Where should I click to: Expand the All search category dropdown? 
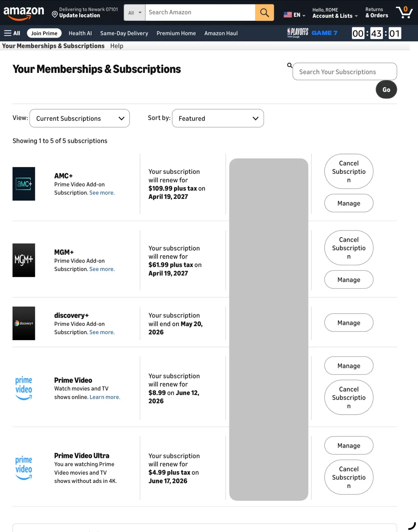[135, 12]
